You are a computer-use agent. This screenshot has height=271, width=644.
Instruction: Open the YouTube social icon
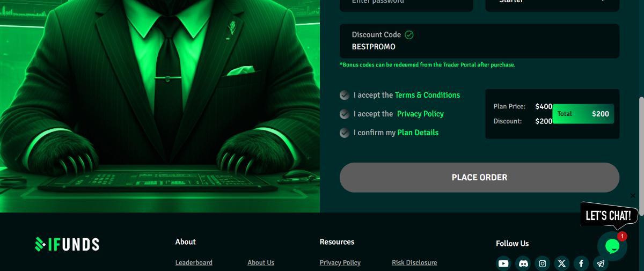point(503,263)
